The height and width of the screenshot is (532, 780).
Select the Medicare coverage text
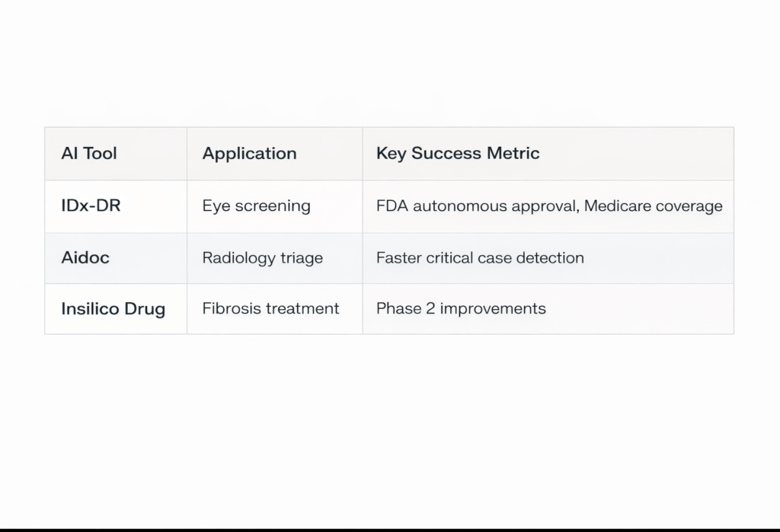tap(653, 206)
